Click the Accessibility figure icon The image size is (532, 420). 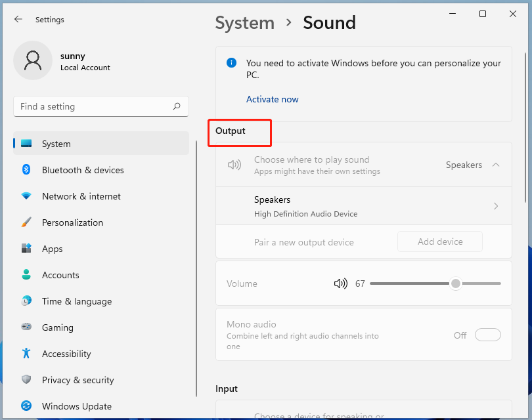(x=26, y=354)
